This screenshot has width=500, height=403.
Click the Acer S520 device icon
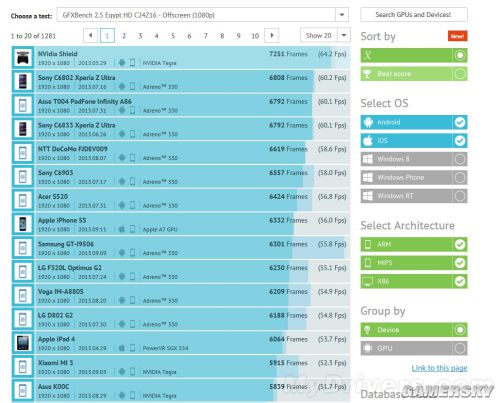pyautogui.click(x=23, y=201)
